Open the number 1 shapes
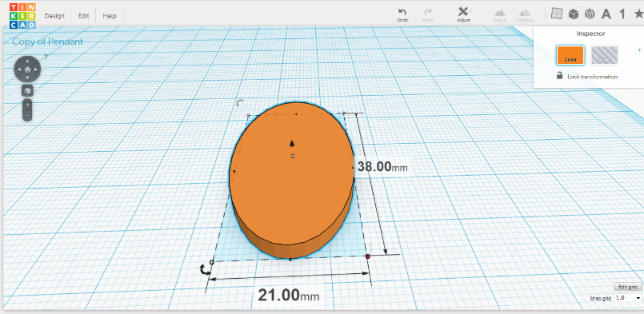644x314 pixels. (x=622, y=14)
